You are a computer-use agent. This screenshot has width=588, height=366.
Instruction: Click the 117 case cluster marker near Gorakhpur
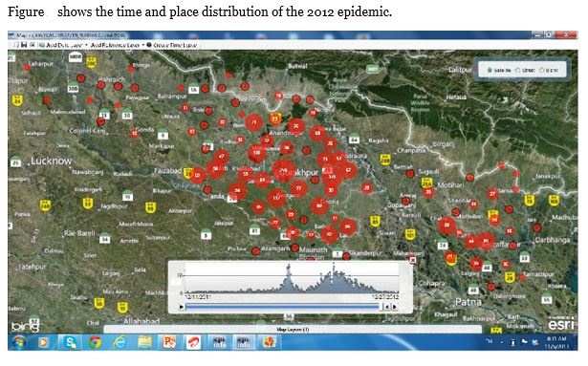[x=276, y=198]
